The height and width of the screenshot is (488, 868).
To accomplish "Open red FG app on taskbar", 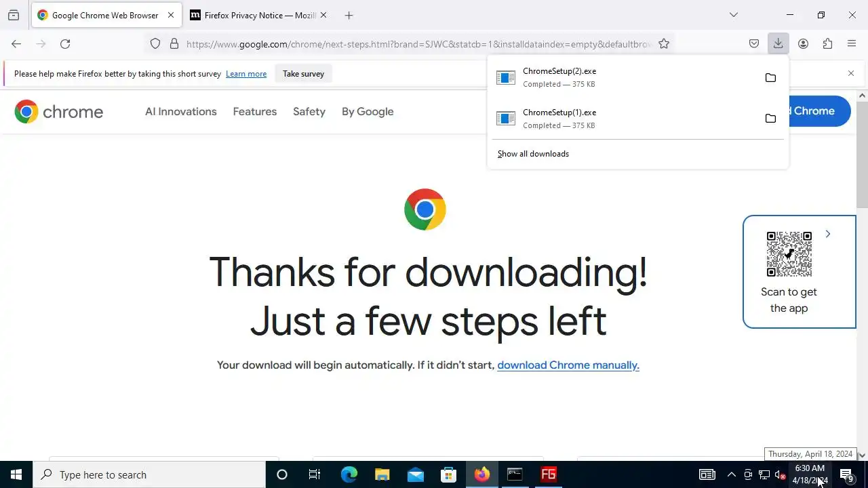I will [x=548, y=474].
